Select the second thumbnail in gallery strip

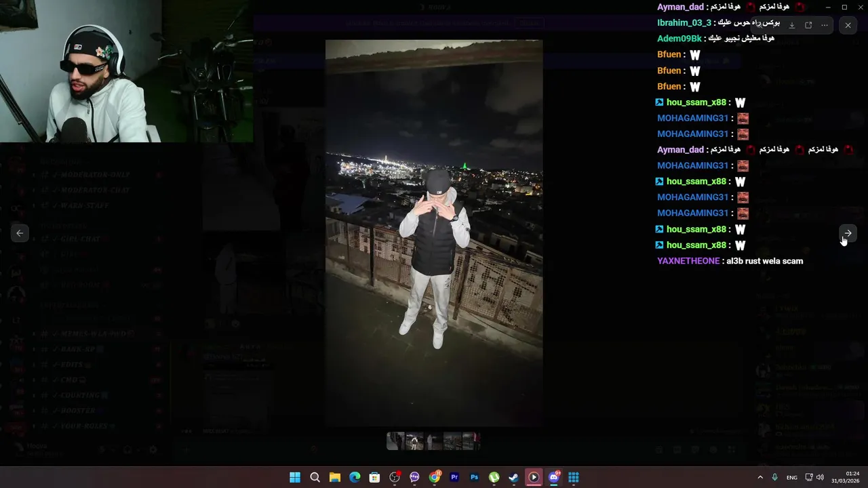click(x=414, y=441)
